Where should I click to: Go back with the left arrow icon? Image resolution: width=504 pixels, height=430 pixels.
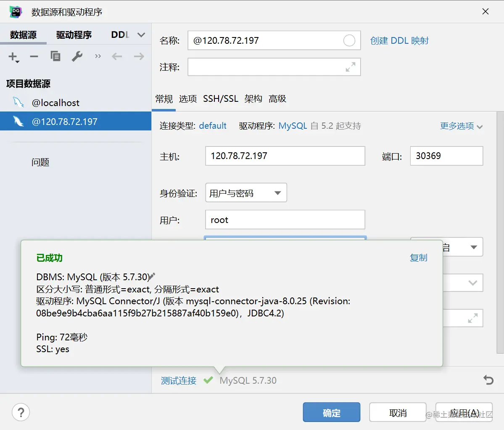[x=117, y=57]
